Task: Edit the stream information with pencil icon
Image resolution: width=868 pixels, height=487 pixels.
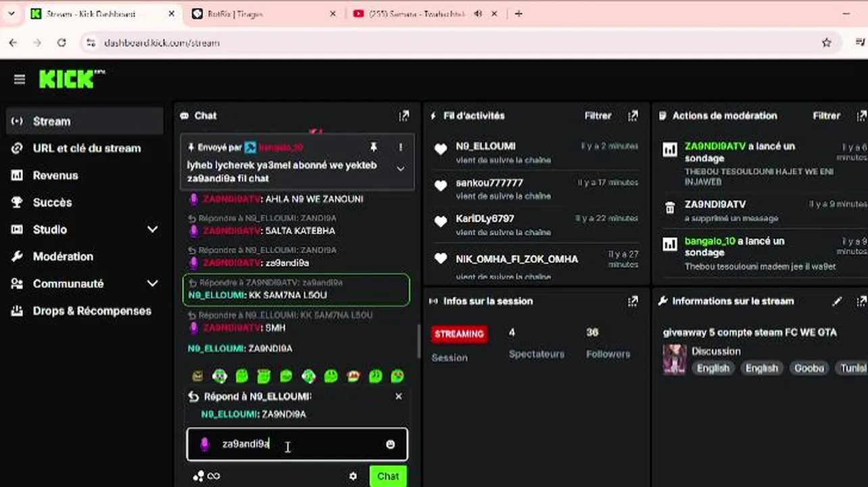Action: (x=837, y=301)
